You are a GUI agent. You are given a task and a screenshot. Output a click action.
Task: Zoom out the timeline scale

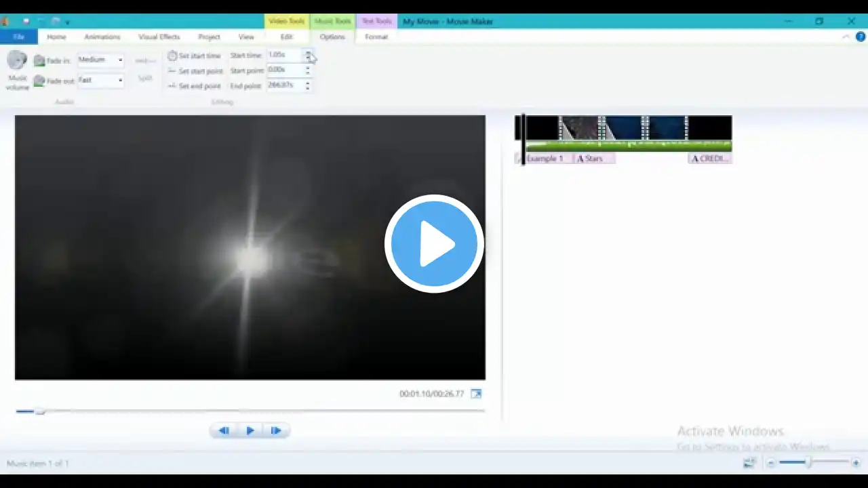[770, 463]
